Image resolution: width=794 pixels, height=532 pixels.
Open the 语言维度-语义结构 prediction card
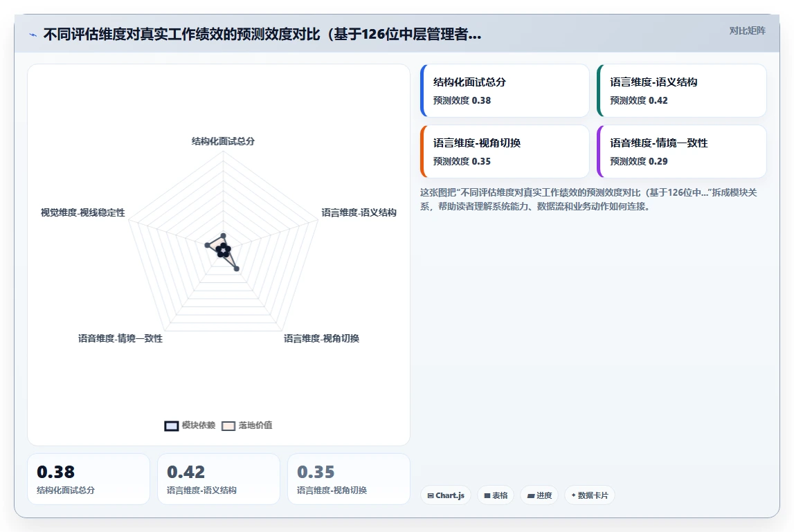[682, 91]
